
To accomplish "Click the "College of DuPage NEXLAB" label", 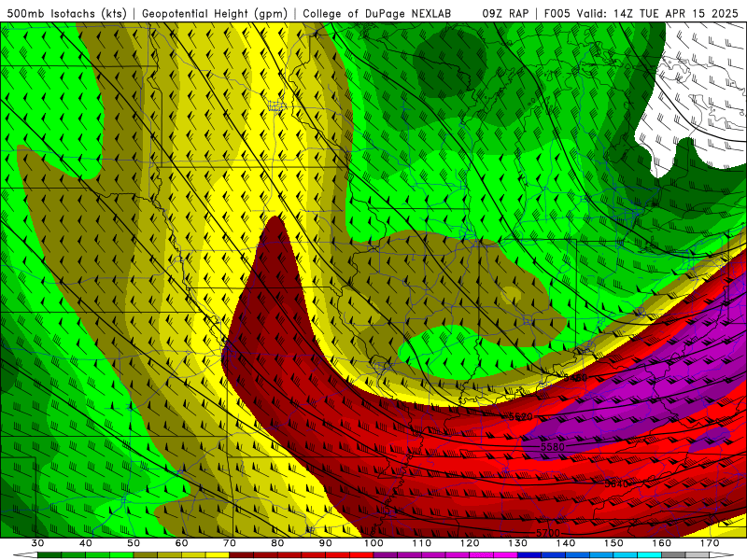I will 376,13.
